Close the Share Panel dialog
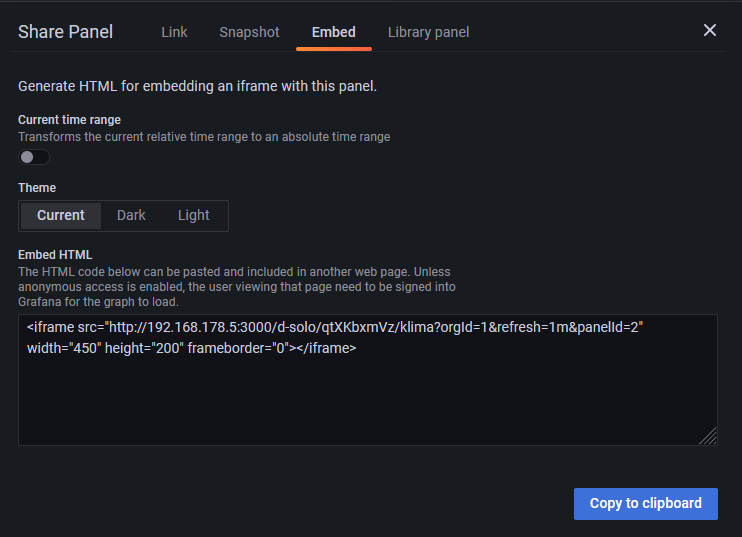This screenshot has height=537, width=742. click(x=710, y=30)
